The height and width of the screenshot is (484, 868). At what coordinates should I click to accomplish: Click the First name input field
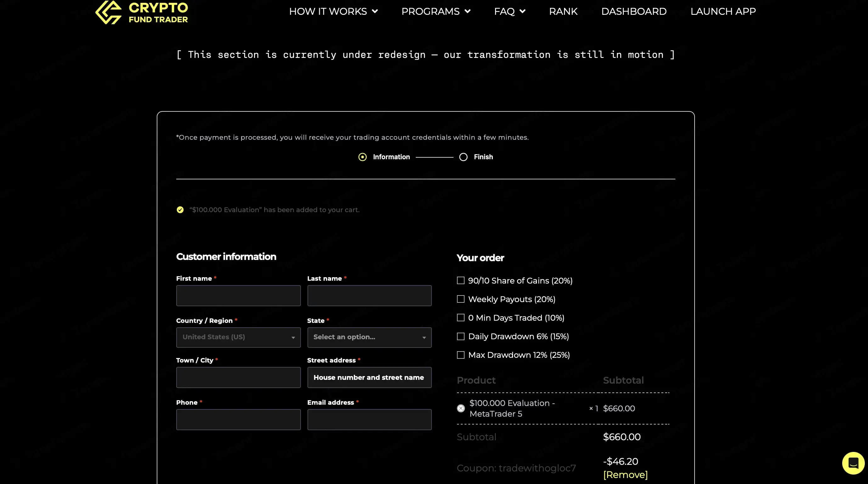pos(238,296)
